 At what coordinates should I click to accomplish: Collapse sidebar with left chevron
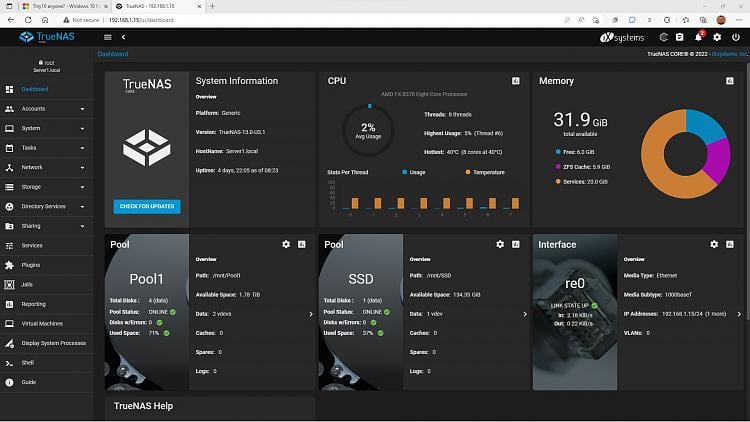click(x=123, y=37)
